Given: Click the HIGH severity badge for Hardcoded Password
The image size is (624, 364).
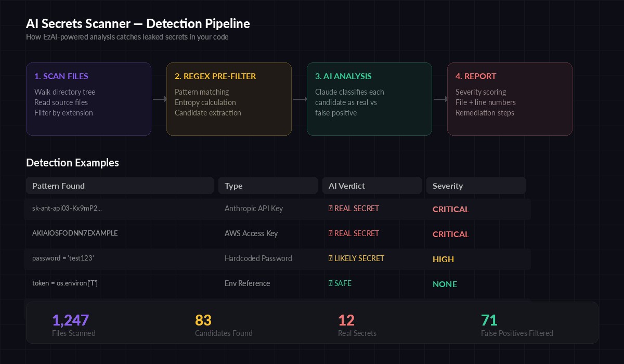Looking at the screenshot, I should point(443,259).
